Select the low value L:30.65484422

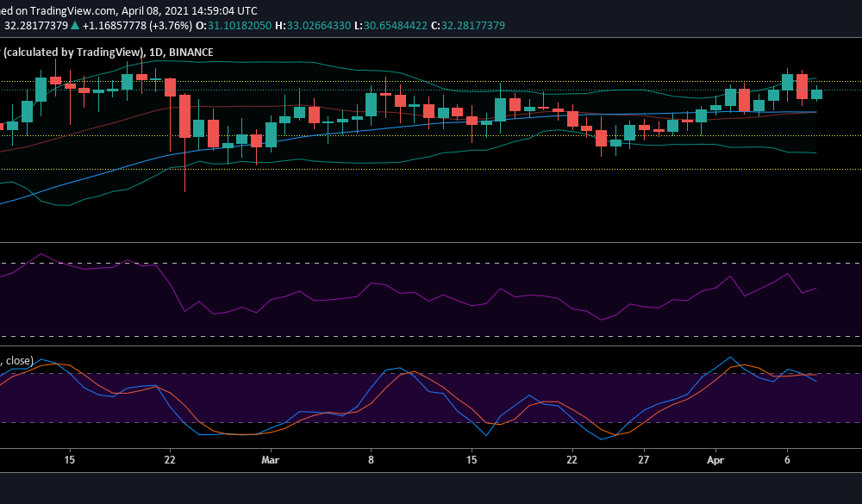pos(390,26)
